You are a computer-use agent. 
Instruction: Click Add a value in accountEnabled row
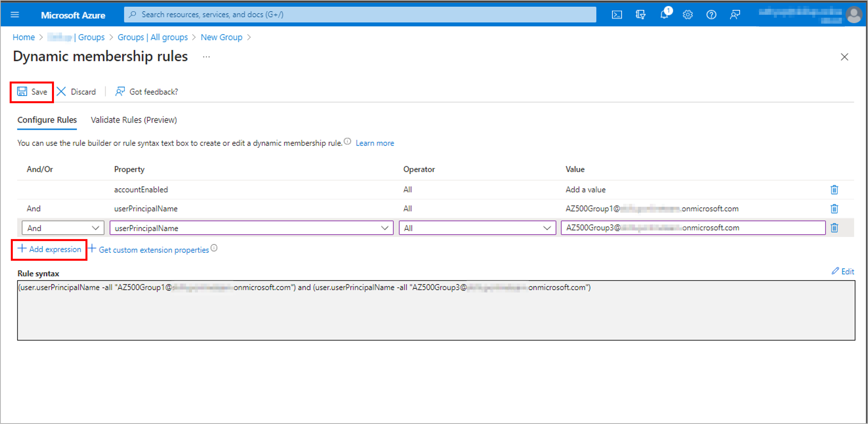click(x=585, y=189)
